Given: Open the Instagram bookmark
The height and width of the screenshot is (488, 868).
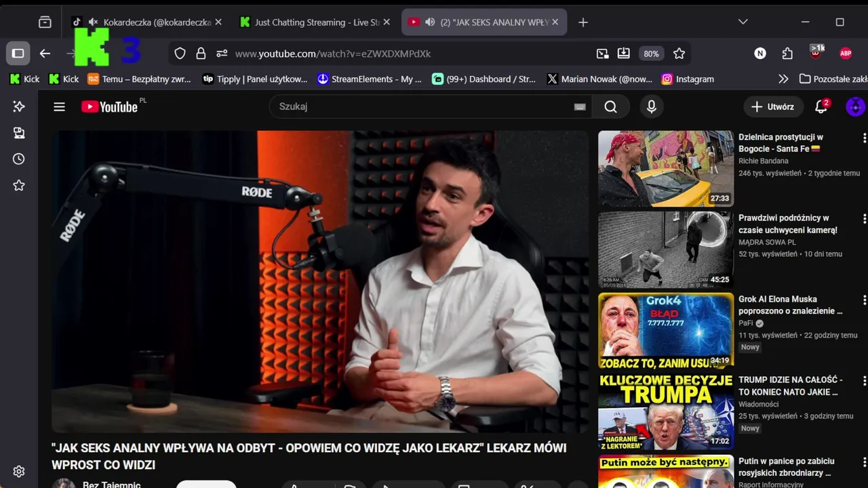Looking at the screenshot, I should point(688,79).
